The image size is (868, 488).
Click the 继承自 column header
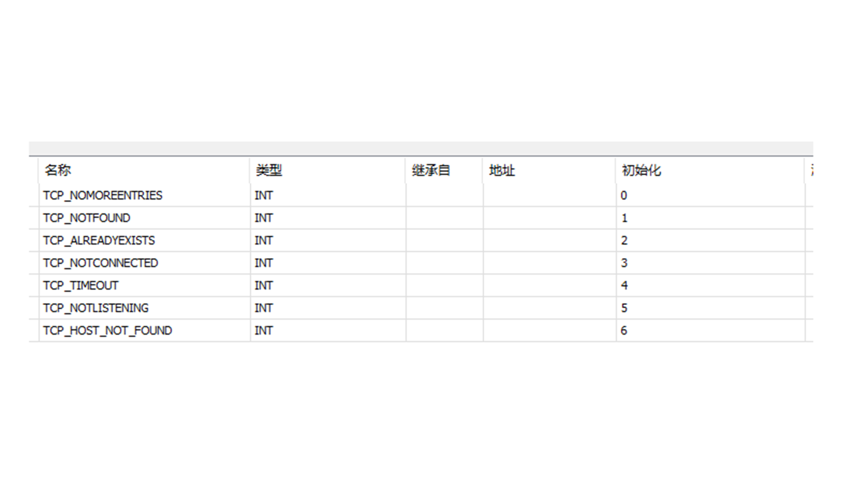coord(431,170)
